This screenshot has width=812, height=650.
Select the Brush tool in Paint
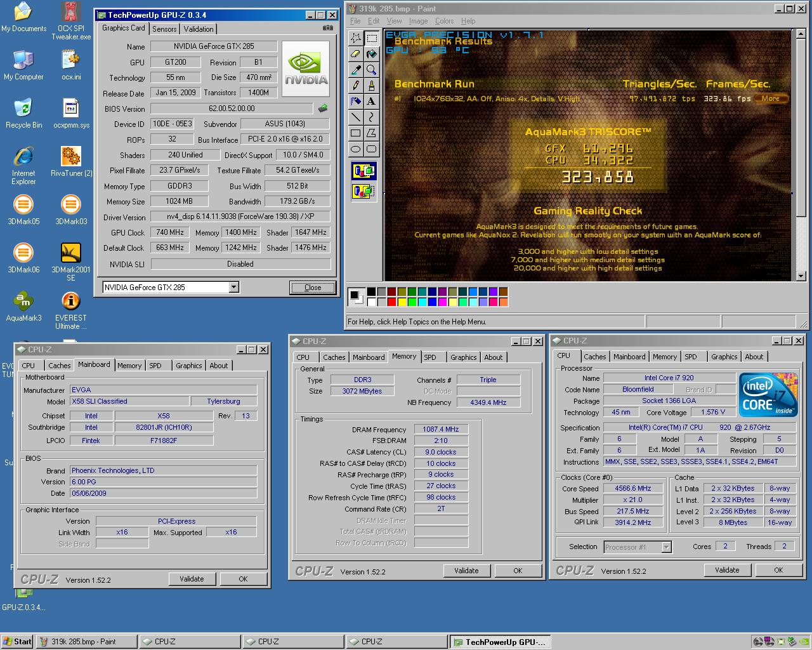tap(372, 86)
